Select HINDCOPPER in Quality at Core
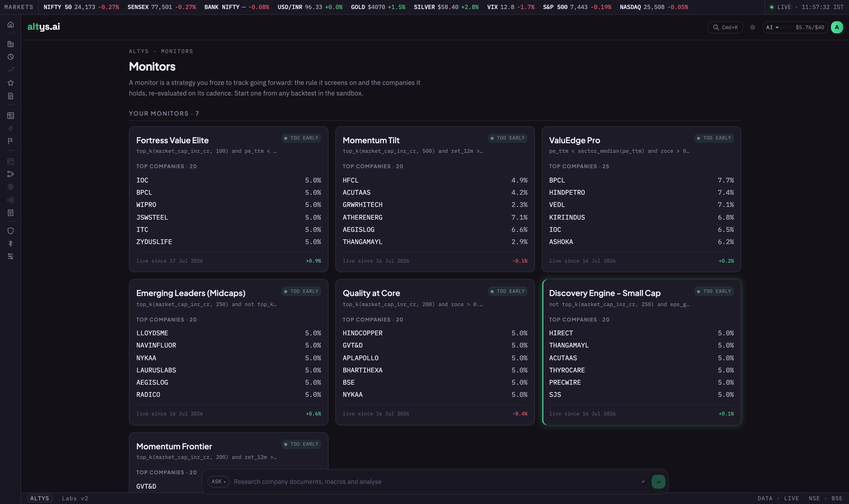The image size is (849, 504). click(435, 333)
